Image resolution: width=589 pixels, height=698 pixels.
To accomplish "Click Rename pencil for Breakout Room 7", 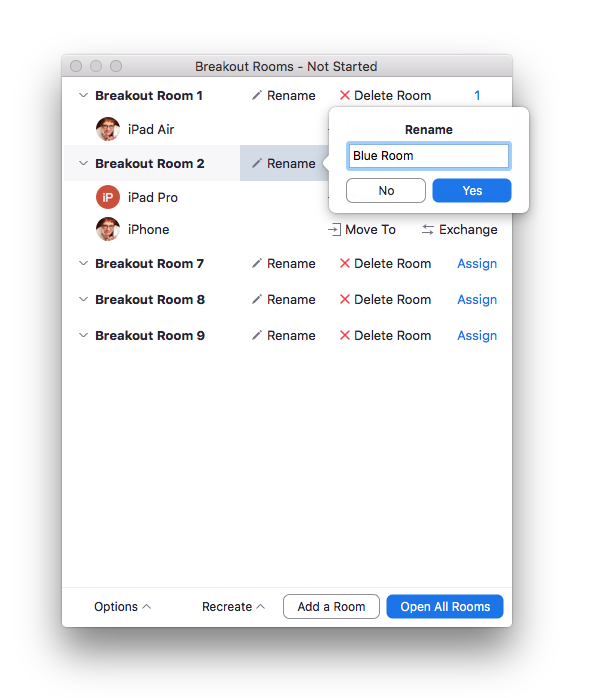I will point(256,263).
